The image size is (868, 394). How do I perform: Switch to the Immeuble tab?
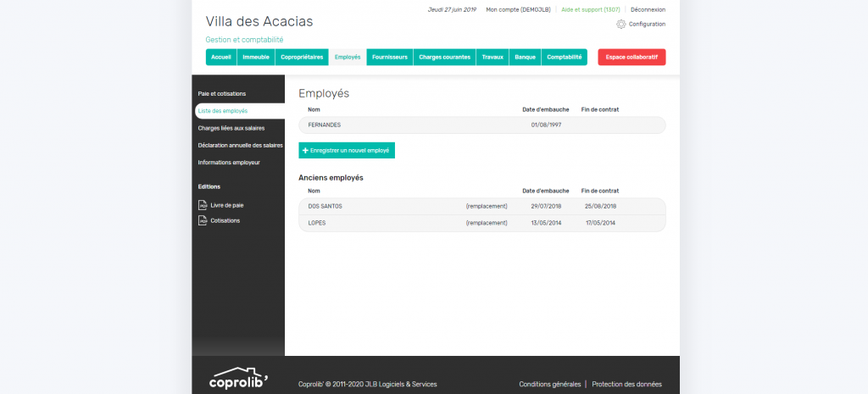pyautogui.click(x=256, y=57)
